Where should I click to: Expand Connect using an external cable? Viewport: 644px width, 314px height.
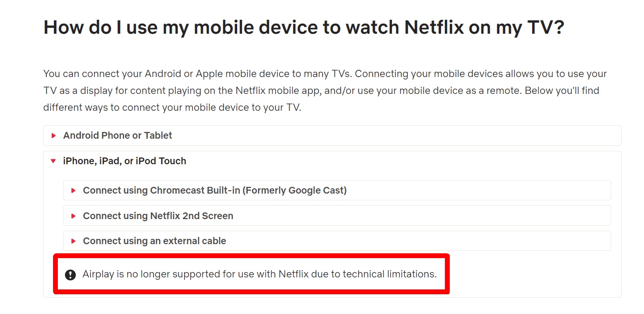tap(154, 241)
